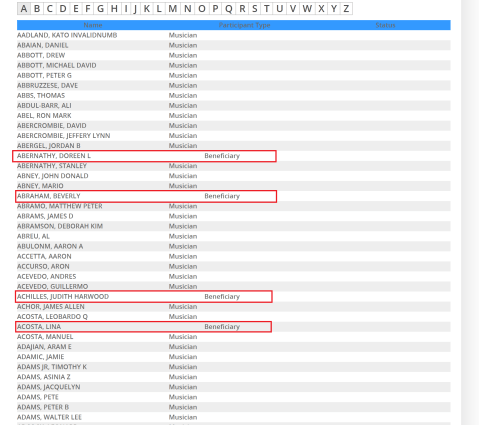
Task: Click ACOSTA, LINA name
Action: (39, 326)
